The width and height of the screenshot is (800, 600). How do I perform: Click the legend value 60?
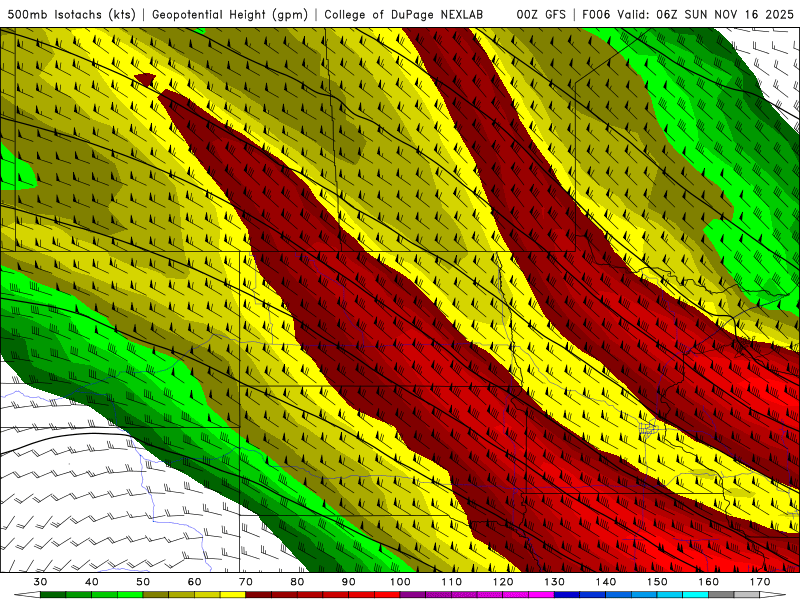194,582
